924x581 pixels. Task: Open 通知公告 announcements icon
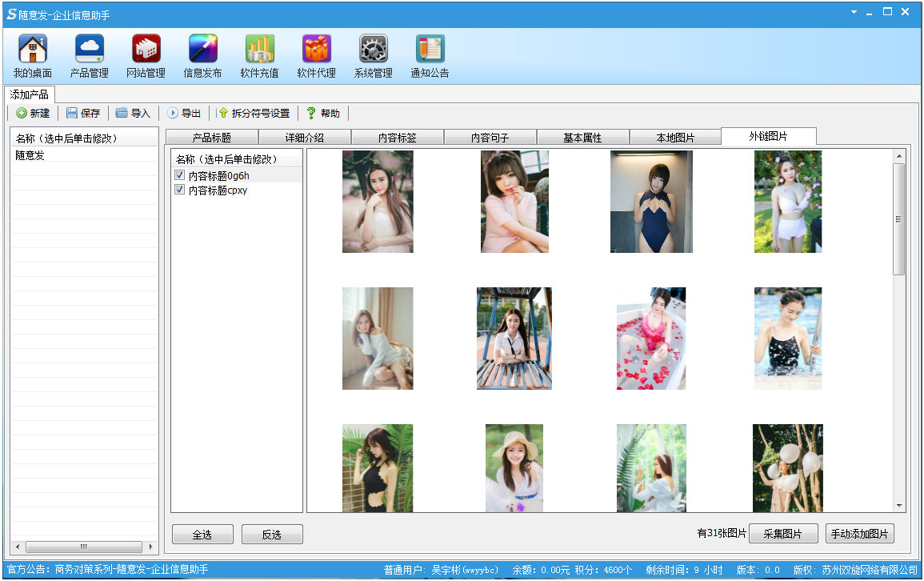click(430, 50)
